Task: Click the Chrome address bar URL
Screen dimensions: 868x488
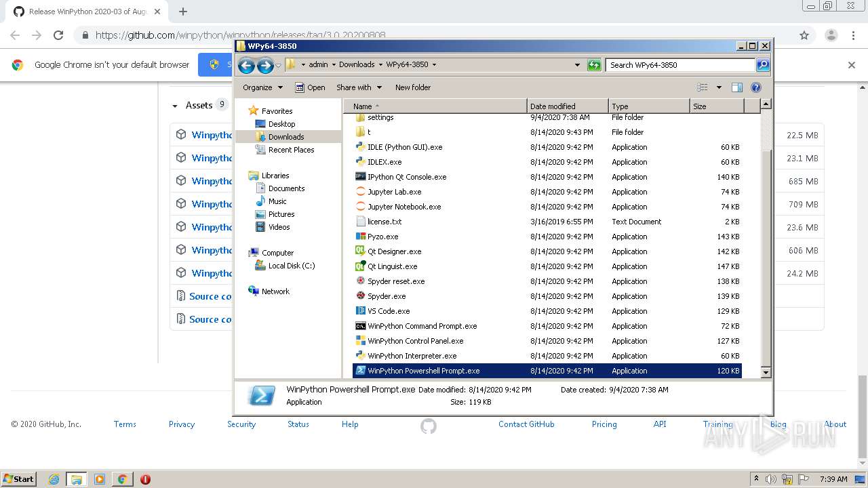Action: 241,35
